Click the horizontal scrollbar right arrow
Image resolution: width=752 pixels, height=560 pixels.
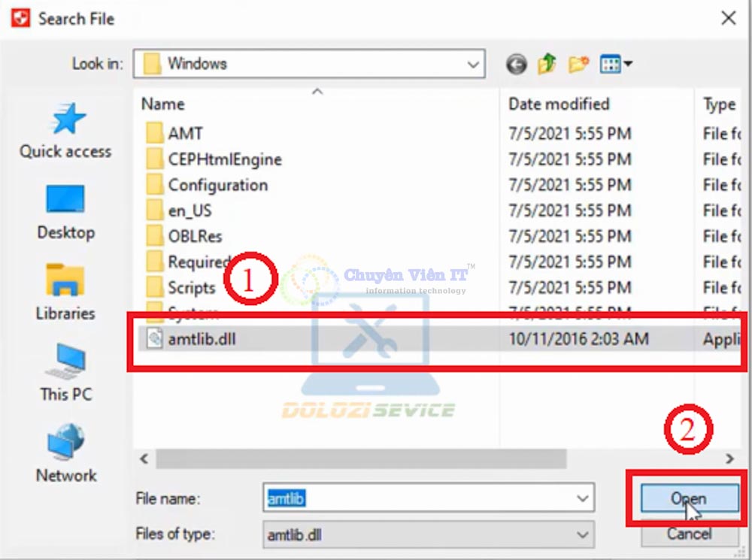729,459
